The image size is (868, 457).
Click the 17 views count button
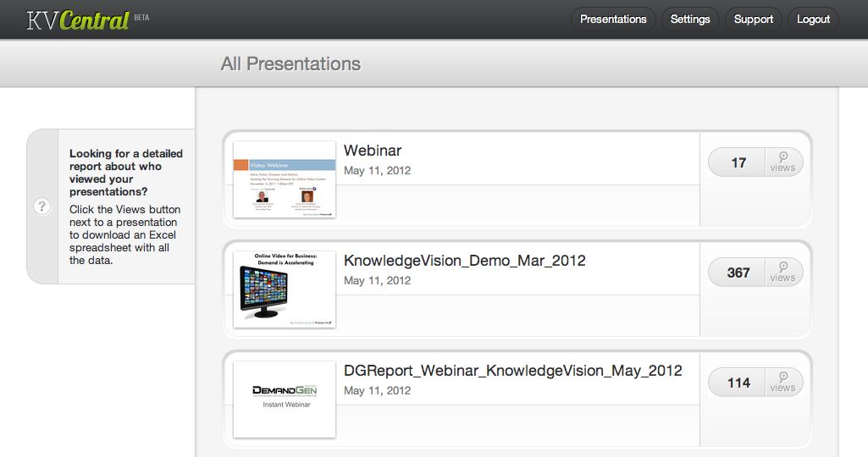[x=738, y=162]
